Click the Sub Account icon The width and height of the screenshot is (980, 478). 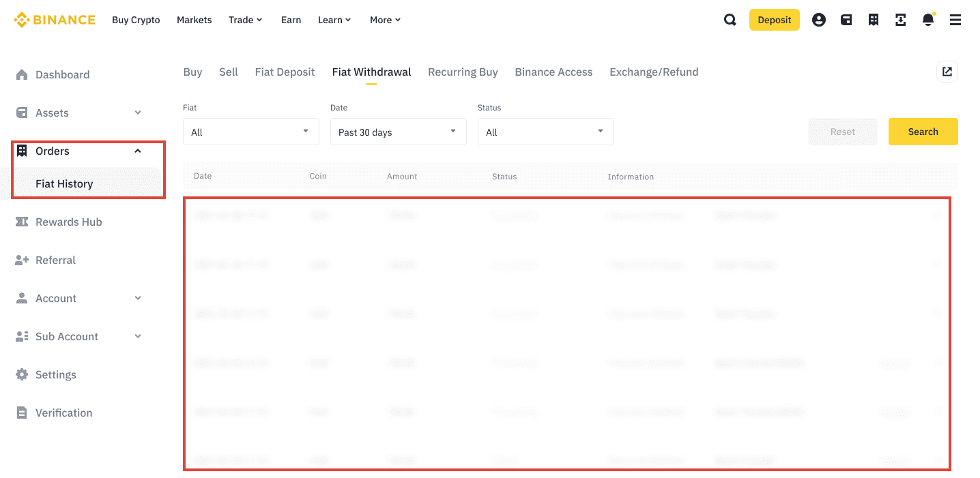click(x=22, y=336)
